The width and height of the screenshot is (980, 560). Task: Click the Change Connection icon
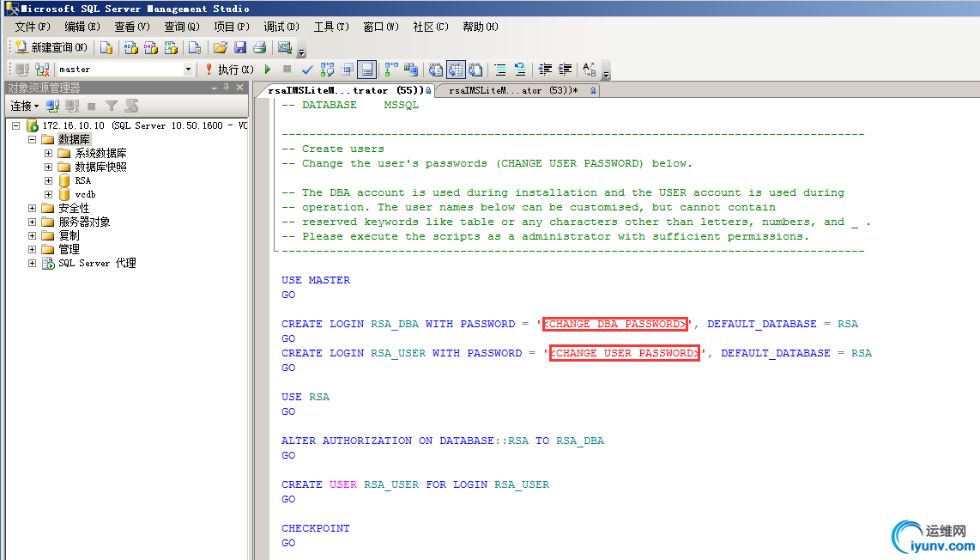pyautogui.click(x=42, y=70)
